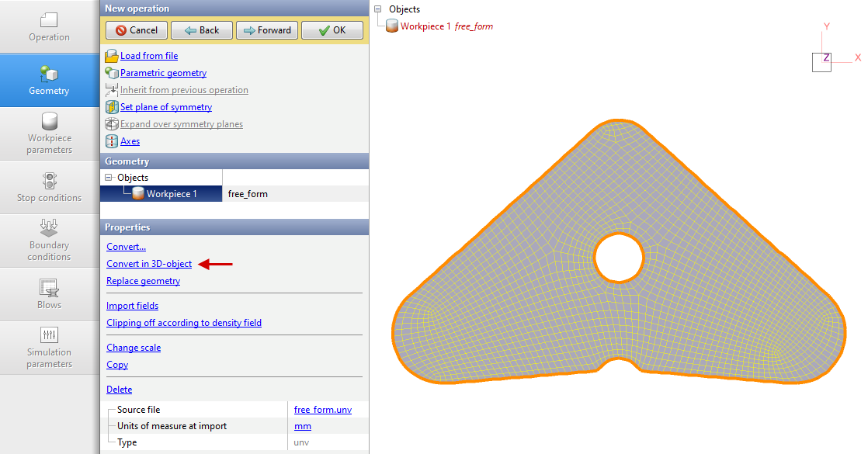Click the Convert in 3D-object link
This screenshot has width=868, height=454.
point(149,264)
